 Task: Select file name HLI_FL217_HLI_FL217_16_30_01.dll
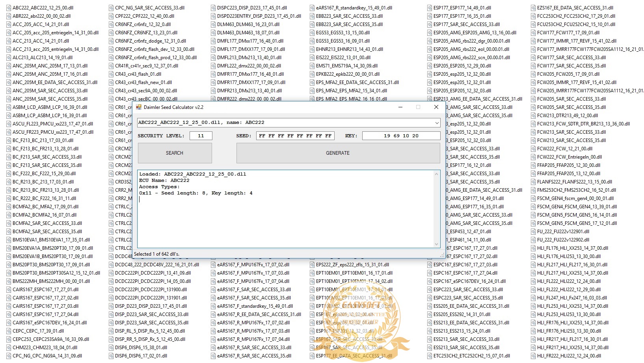(573, 264)
